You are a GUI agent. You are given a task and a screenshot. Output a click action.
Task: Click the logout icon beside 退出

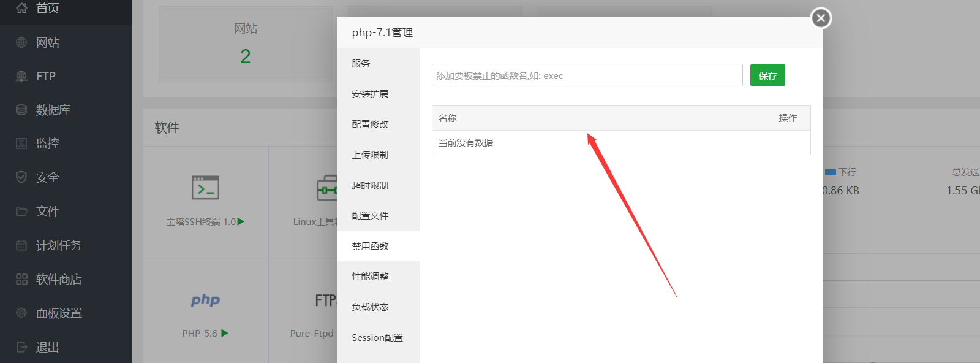click(21, 347)
